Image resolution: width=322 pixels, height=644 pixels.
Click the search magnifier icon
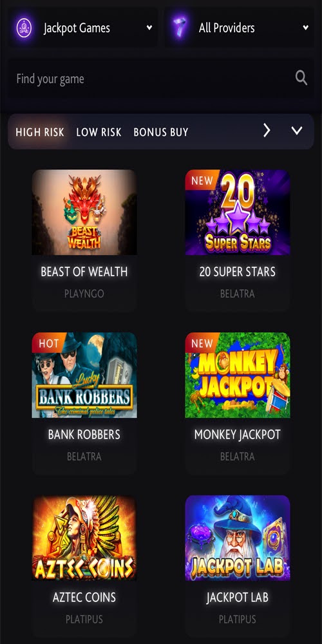[x=301, y=78]
